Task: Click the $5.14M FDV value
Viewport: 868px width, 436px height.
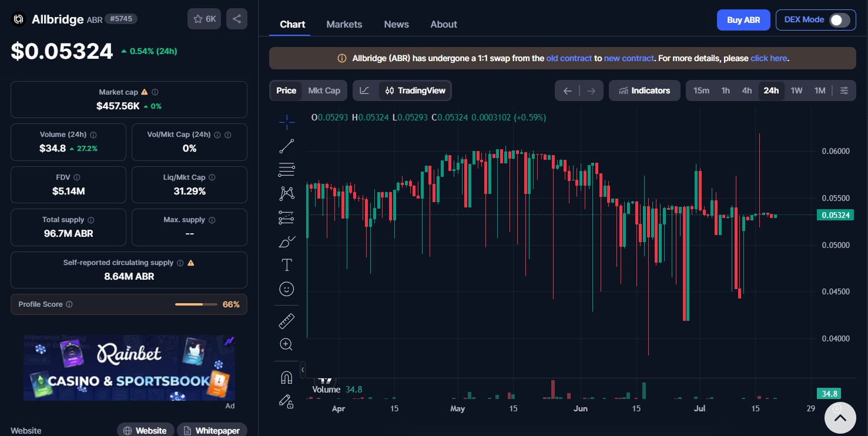Action: [x=69, y=191]
